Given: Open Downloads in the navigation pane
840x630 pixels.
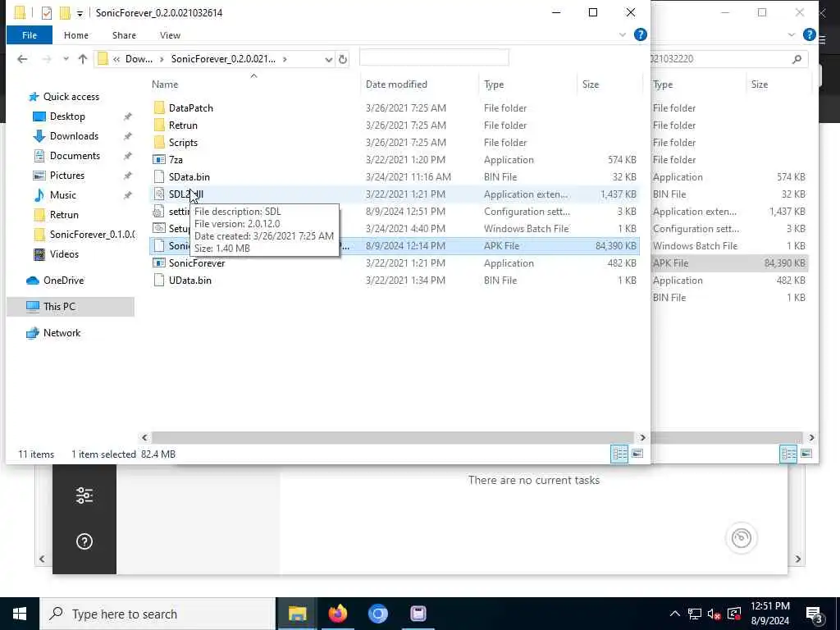Looking at the screenshot, I should coord(74,136).
